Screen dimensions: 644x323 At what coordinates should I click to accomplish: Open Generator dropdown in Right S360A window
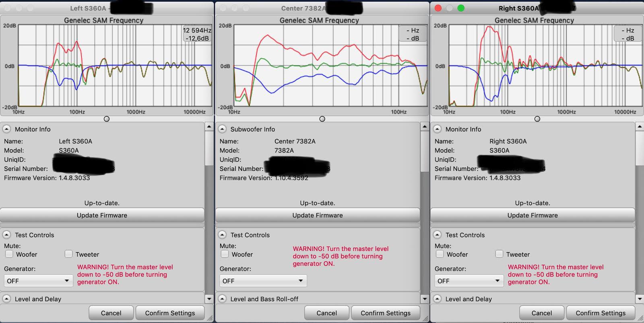(x=469, y=281)
